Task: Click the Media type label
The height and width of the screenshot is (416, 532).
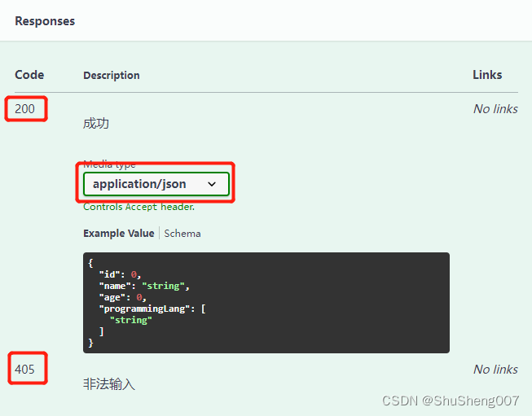Action: click(109, 165)
